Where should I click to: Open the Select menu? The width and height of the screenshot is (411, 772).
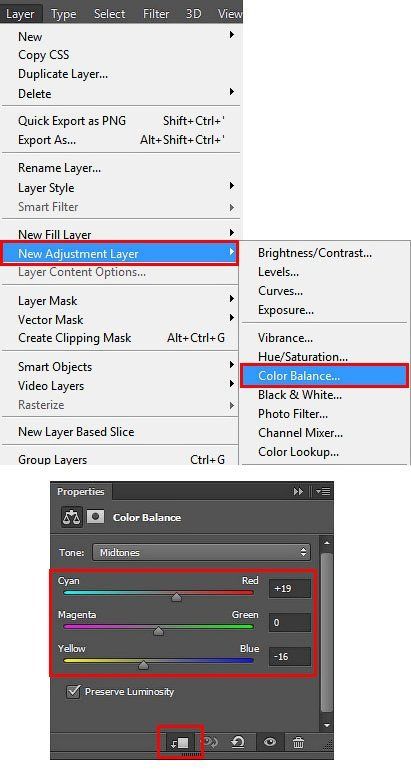pos(110,14)
